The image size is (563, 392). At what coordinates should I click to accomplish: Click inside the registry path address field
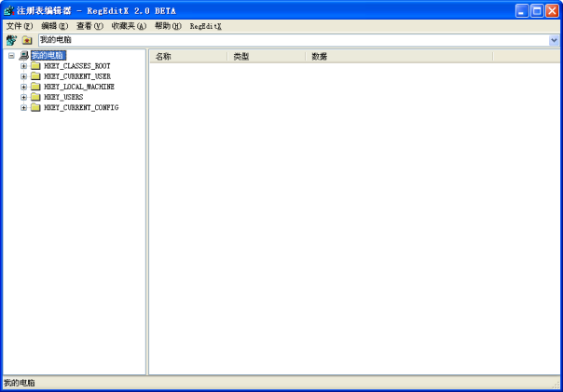[280, 40]
